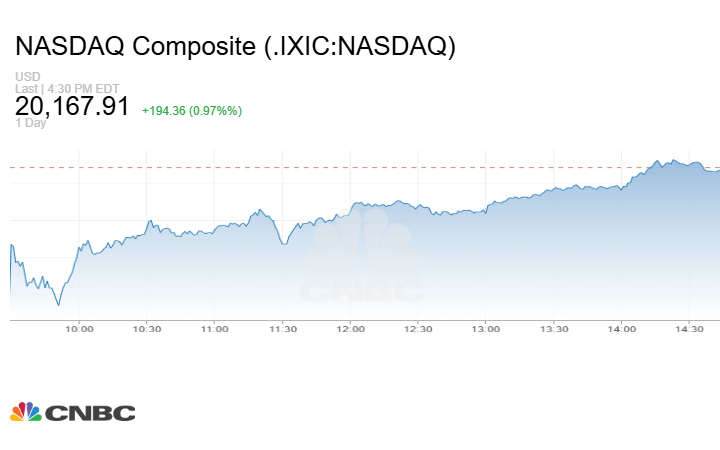720x450 pixels.
Task: Click the 14:30 time axis label
Action: pyautogui.click(x=690, y=329)
